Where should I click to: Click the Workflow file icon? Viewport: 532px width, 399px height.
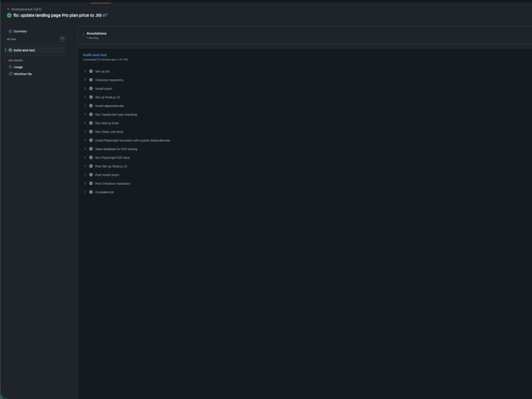10,73
